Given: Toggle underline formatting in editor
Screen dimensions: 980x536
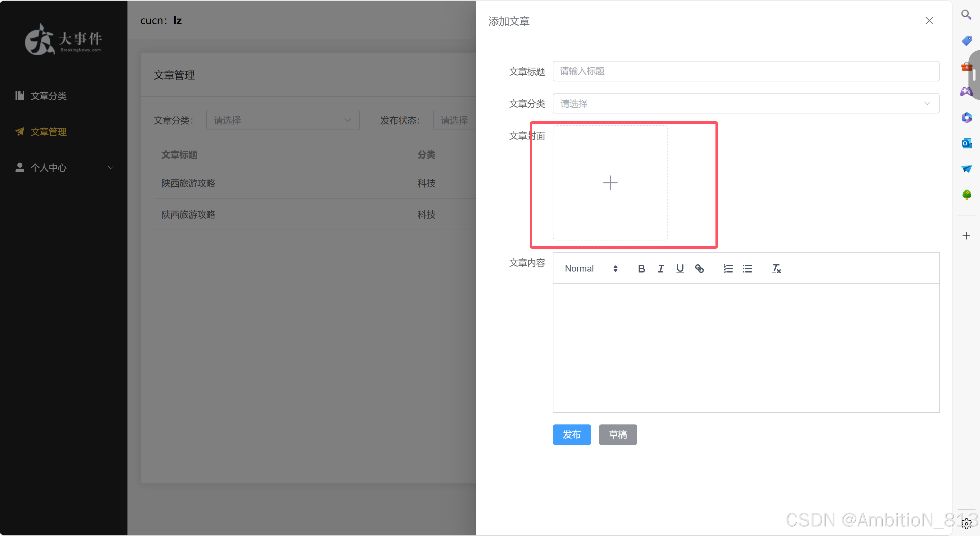Looking at the screenshot, I should [x=680, y=269].
